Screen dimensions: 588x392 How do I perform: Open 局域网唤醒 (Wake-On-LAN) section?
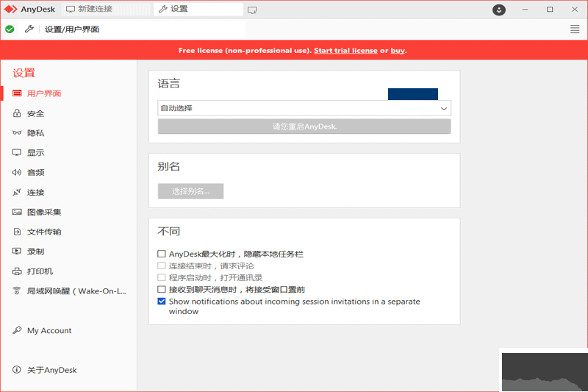(x=76, y=291)
